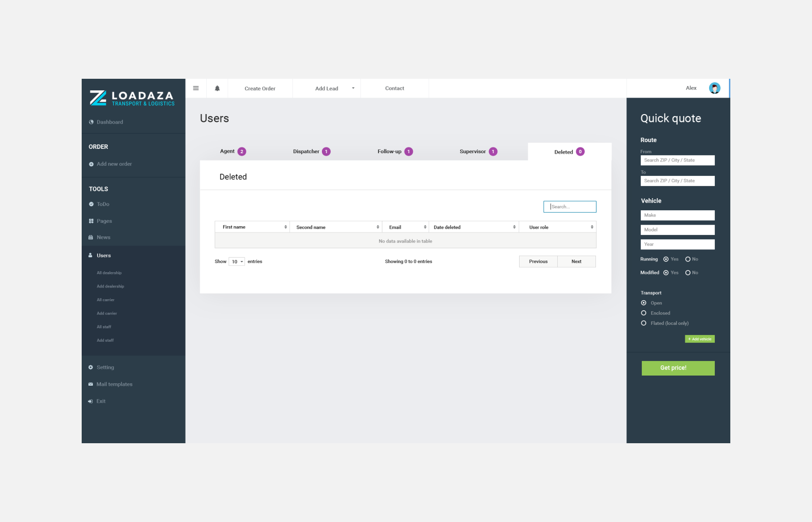Open ToDo in the Tools section
This screenshot has width=812, height=522.
[102, 204]
